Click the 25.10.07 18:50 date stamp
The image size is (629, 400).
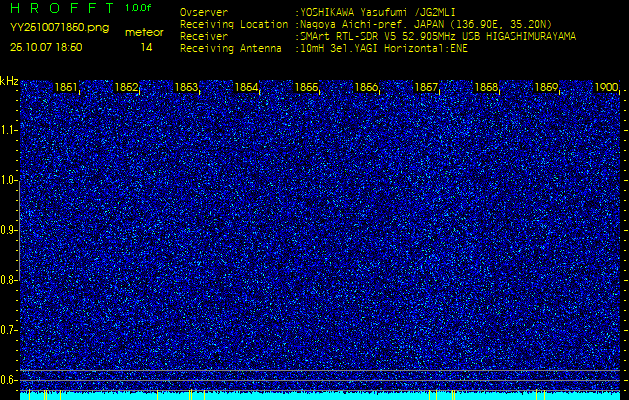click(46, 47)
